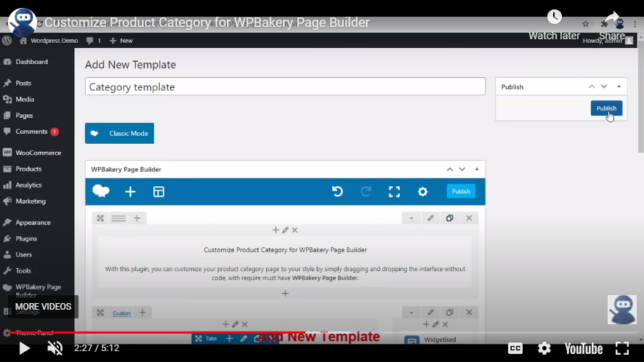644x362 pixels.
Task: Edit second row with pencil icon
Action: (x=430, y=313)
